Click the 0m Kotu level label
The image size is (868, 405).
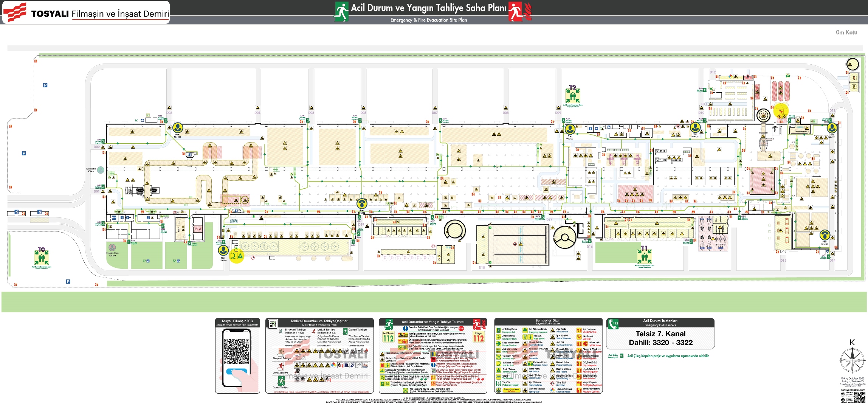tap(846, 33)
